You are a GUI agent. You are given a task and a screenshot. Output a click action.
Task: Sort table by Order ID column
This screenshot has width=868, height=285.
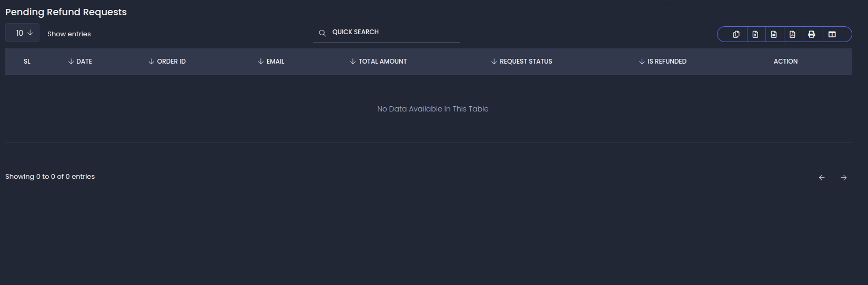[167, 62]
